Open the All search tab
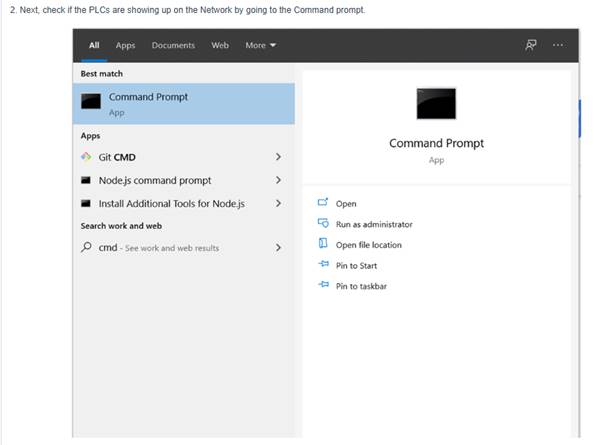 (x=94, y=45)
